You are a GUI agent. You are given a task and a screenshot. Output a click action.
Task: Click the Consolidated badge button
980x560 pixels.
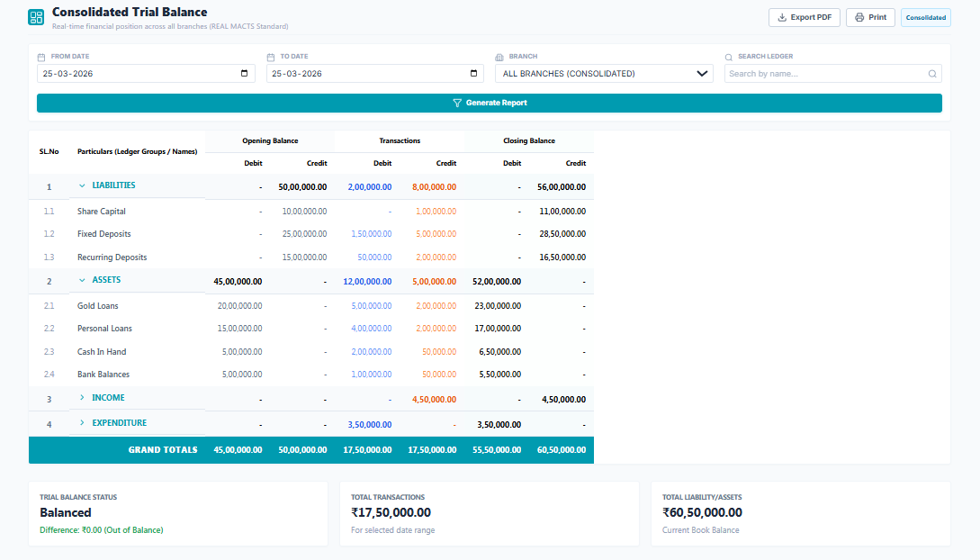click(925, 17)
